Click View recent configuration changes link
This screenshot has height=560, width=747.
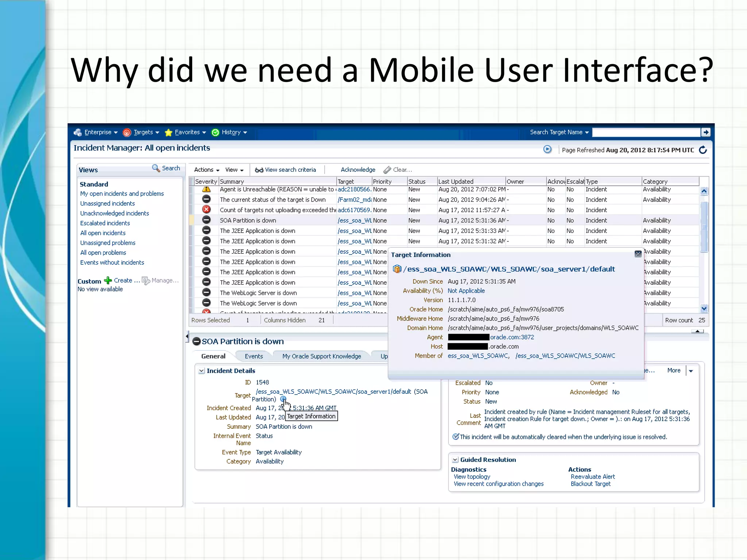click(499, 484)
